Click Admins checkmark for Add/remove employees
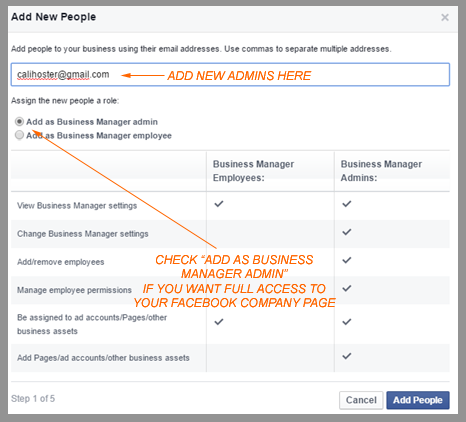 (x=347, y=260)
